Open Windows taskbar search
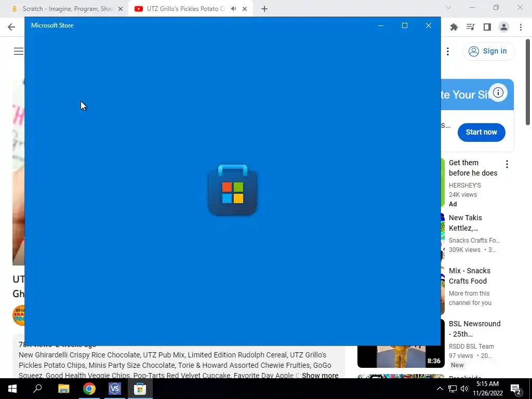 [x=37, y=389]
